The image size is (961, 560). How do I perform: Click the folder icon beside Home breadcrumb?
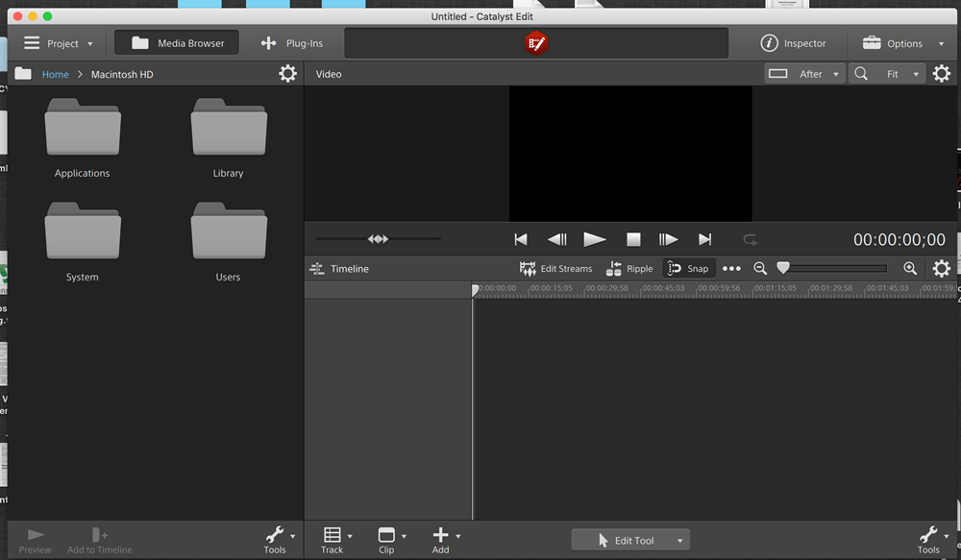[x=23, y=74]
